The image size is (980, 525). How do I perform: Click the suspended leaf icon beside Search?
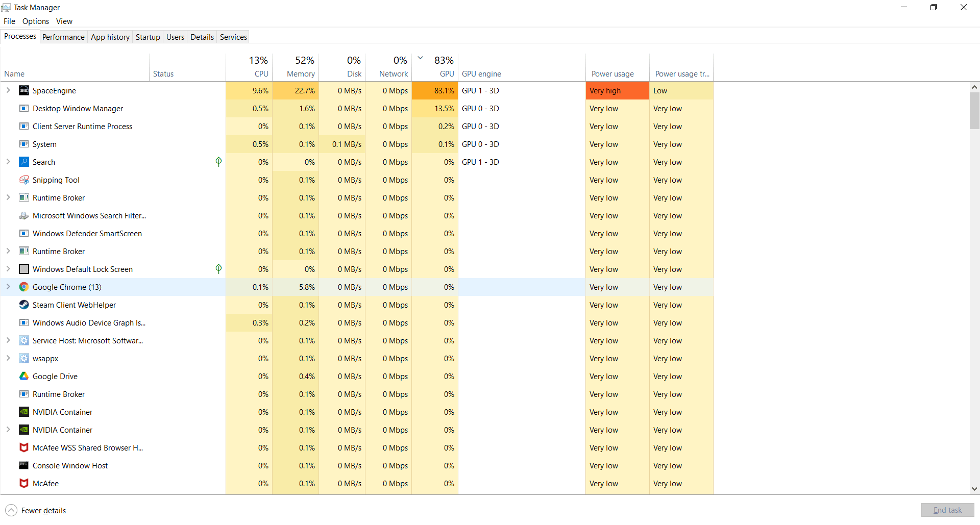tap(218, 162)
